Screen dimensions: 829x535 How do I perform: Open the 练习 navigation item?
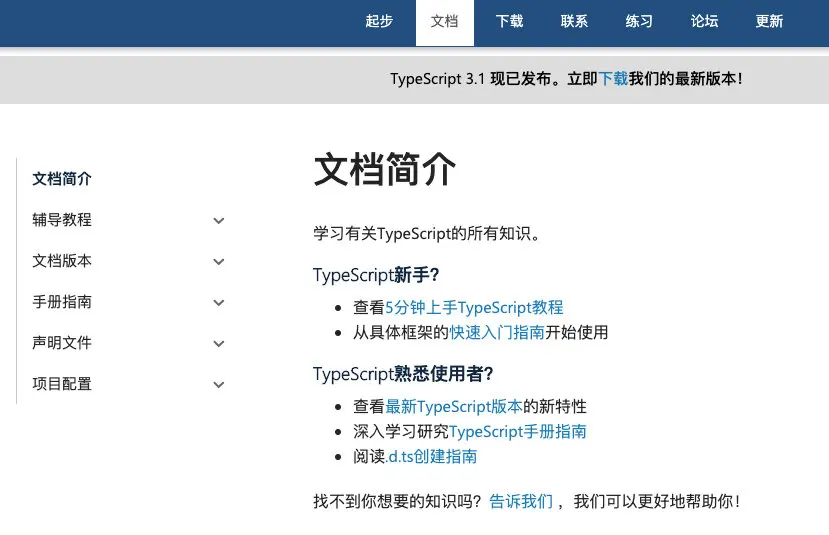pos(639,21)
